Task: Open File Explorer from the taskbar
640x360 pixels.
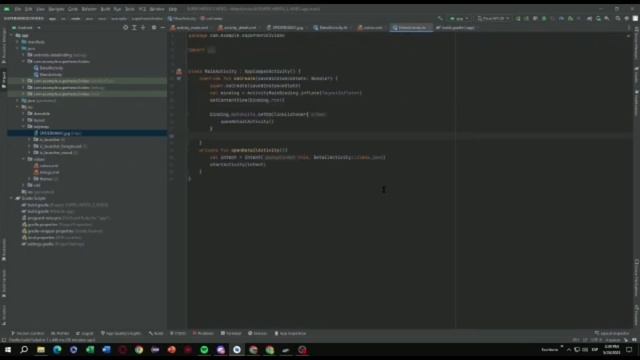Action: tap(41, 350)
